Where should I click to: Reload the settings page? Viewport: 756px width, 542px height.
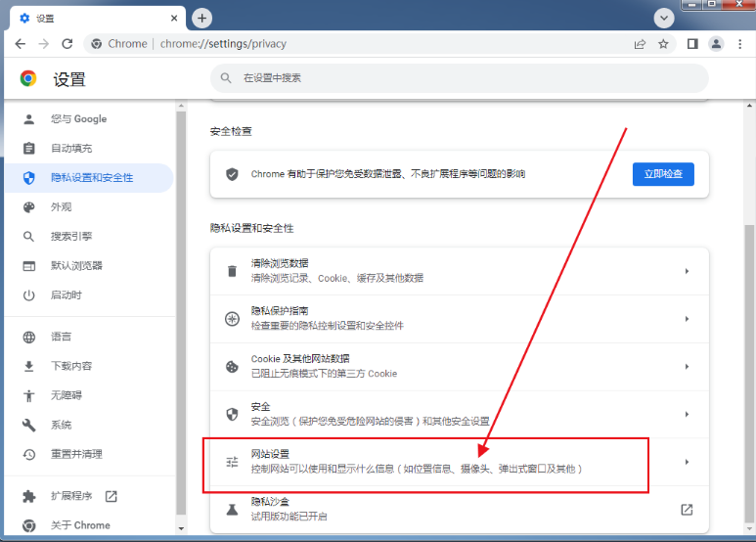tap(67, 44)
